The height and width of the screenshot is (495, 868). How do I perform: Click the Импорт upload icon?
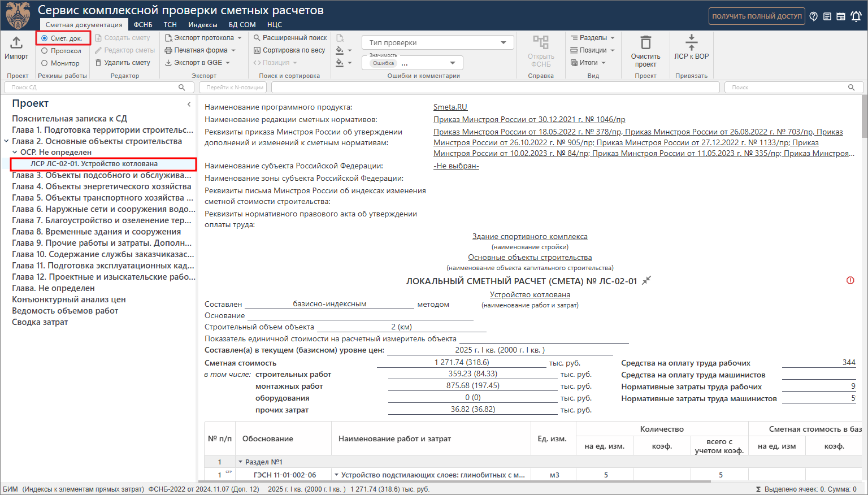pyautogui.click(x=16, y=42)
